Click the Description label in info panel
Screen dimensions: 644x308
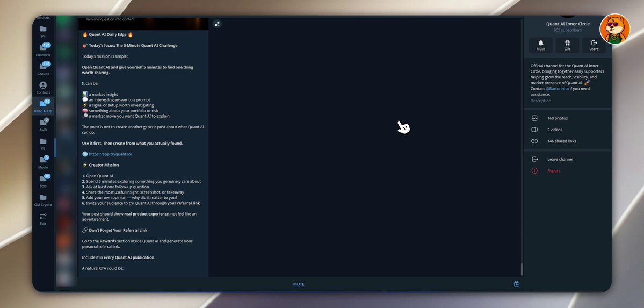[x=540, y=101]
